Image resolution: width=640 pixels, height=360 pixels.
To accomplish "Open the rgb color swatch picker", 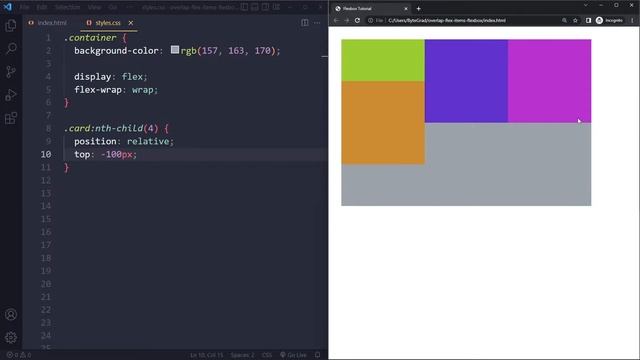I will [x=175, y=50].
